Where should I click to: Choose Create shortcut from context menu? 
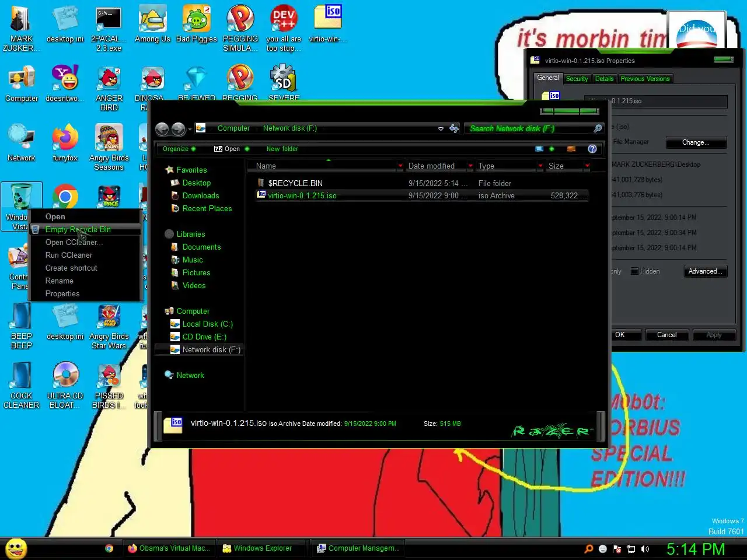click(x=85, y=268)
